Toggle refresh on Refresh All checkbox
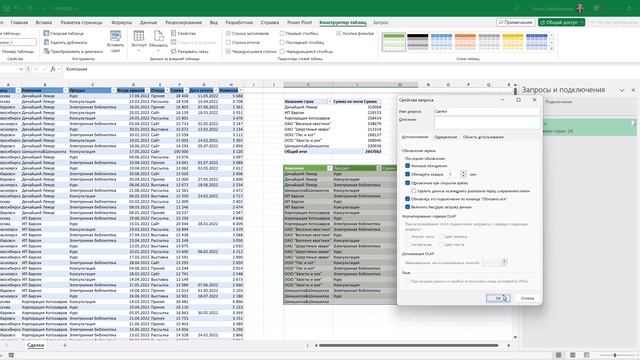640x360 pixels. click(407, 199)
